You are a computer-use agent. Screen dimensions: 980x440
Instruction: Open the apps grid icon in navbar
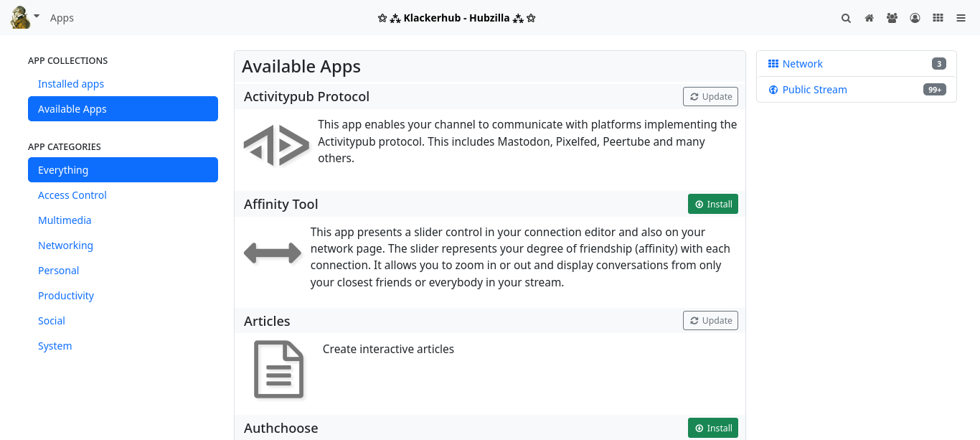938,18
